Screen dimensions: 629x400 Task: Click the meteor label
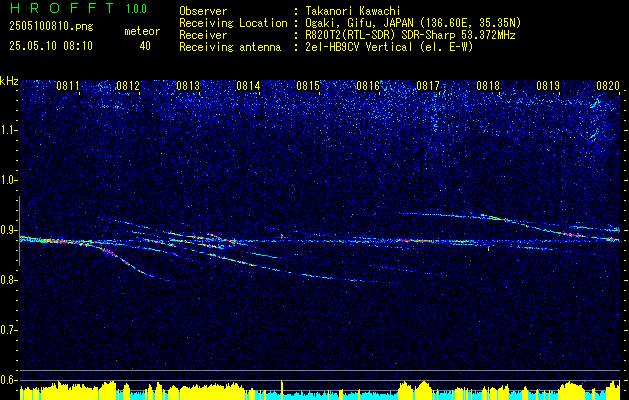pos(142,31)
